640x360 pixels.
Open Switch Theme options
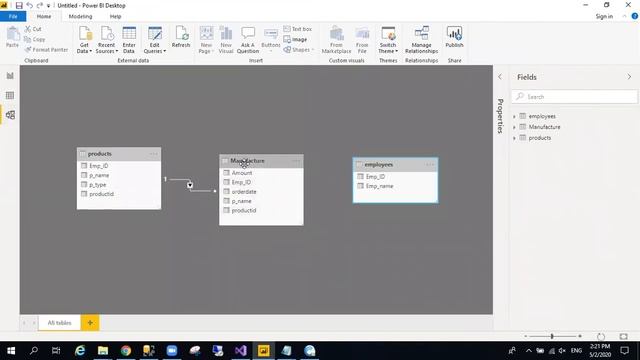point(388,39)
